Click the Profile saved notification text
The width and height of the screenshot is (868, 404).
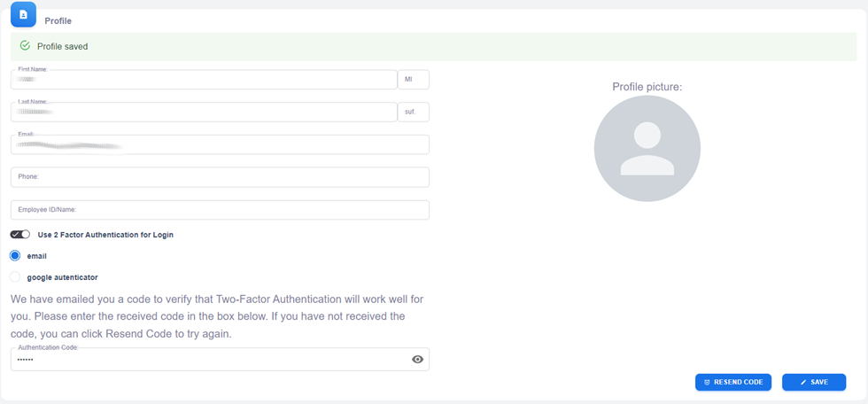click(x=62, y=46)
